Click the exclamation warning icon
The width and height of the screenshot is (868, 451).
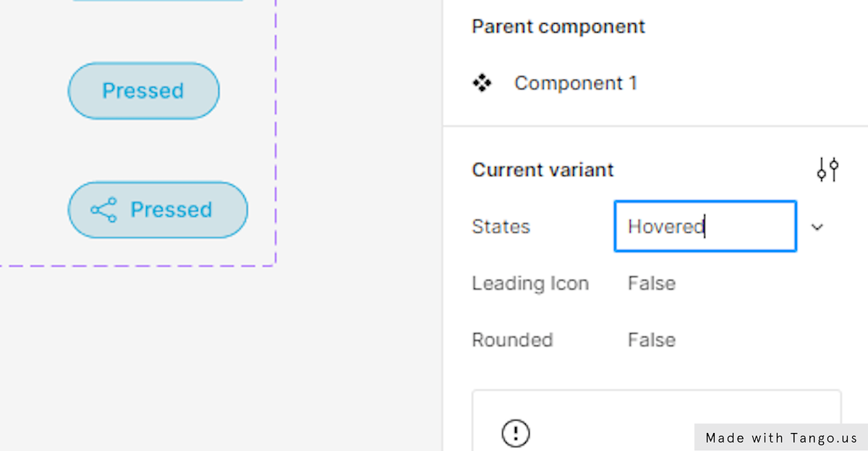[515, 433]
